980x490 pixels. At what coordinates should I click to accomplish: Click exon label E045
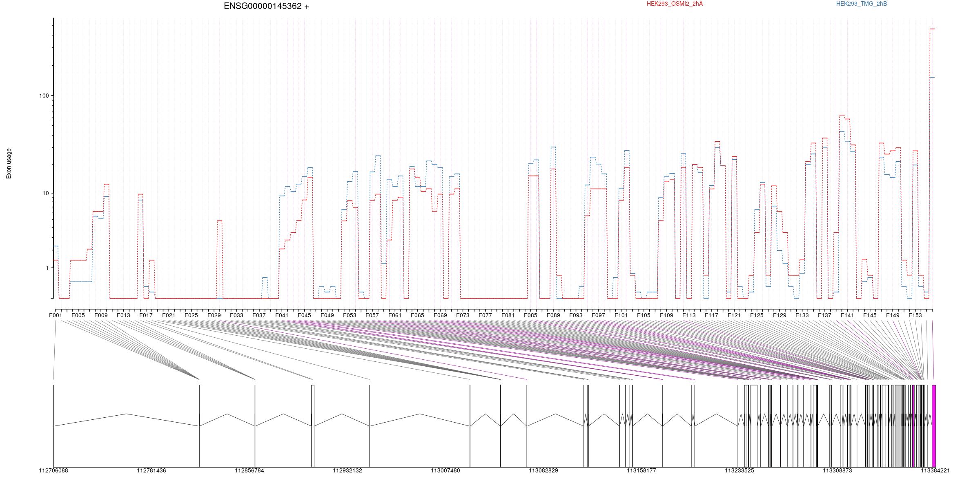[304, 315]
